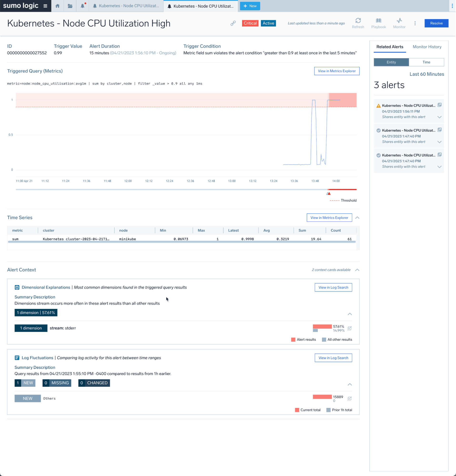Switch related alerts grouping to Time
Screen dimensions: 456x476
click(427, 62)
